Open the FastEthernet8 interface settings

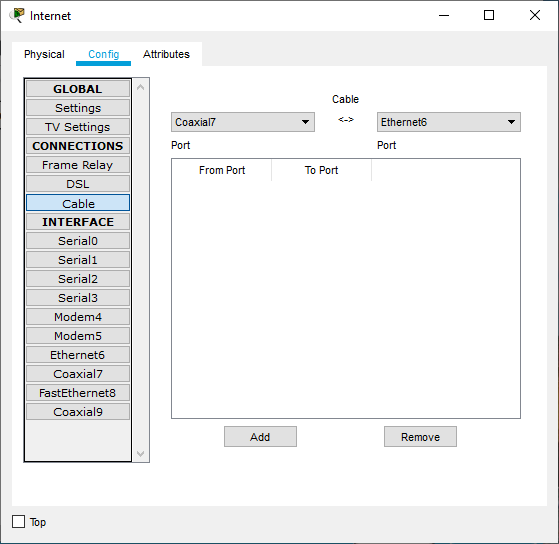coord(78,393)
